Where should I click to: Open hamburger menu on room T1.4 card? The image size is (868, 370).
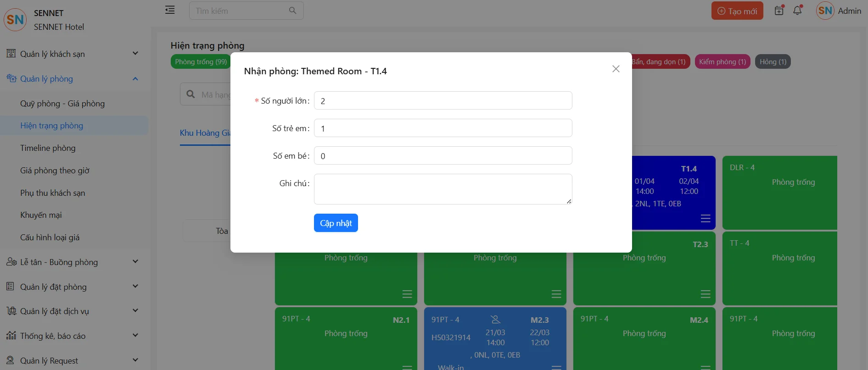click(x=706, y=218)
